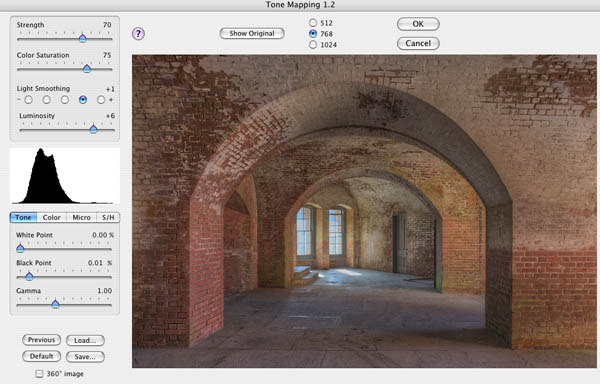
Task: Click the Black Point slider handle
Action: coord(29,276)
